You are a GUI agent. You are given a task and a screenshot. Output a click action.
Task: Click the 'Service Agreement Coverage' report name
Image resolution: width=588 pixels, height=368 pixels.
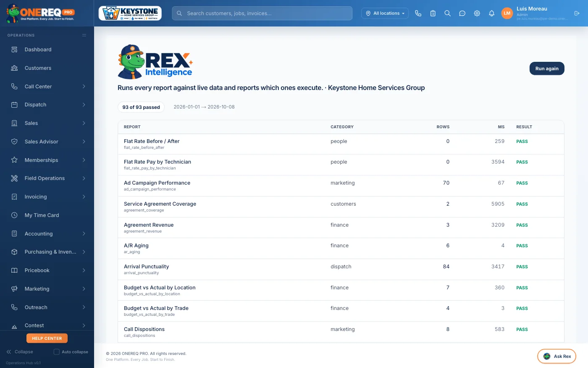(x=160, y=204)
